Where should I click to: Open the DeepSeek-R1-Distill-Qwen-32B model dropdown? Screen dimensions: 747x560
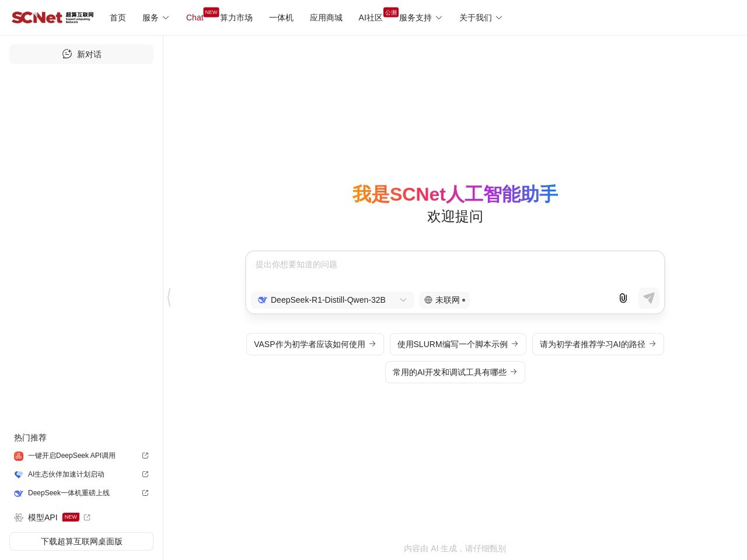[333, 300]
